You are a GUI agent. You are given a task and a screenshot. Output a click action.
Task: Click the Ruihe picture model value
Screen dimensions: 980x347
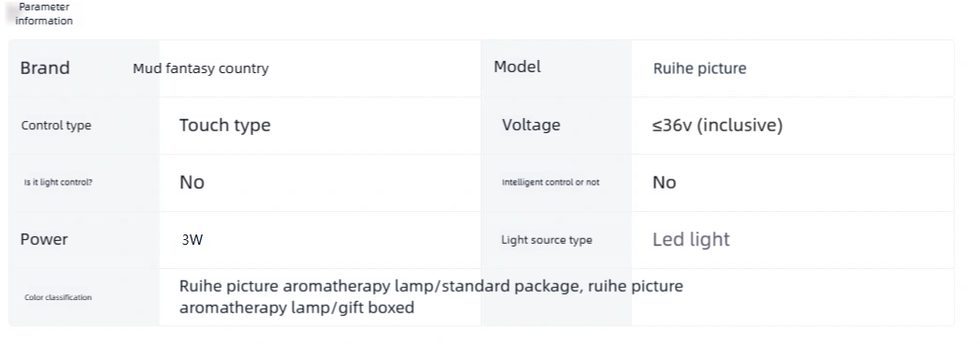[x=700, y=68]
